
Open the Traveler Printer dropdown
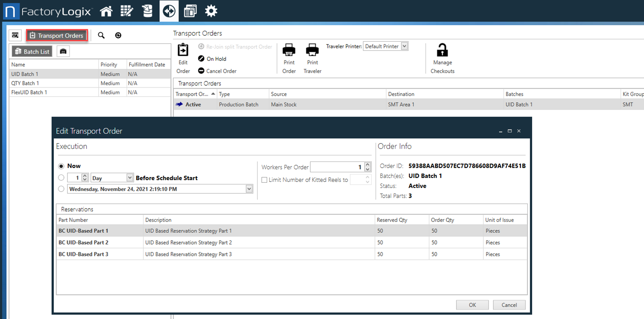[x=405, y=47]
